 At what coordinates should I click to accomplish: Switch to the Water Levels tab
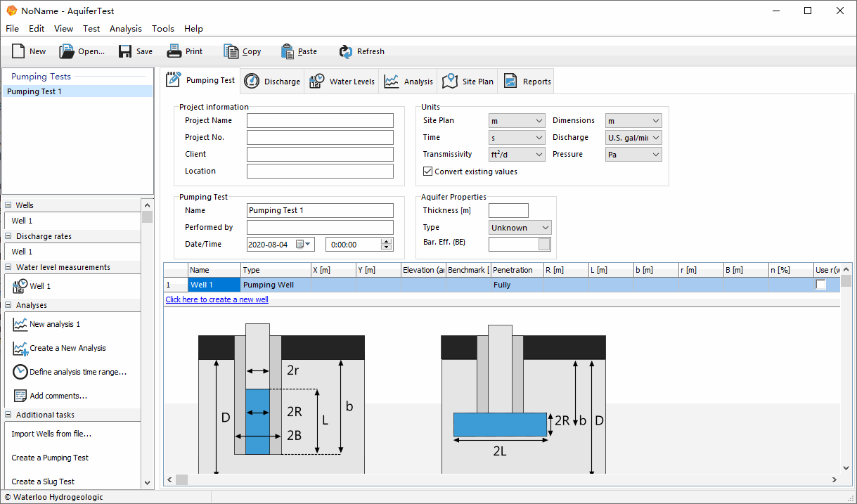point(342,82)
